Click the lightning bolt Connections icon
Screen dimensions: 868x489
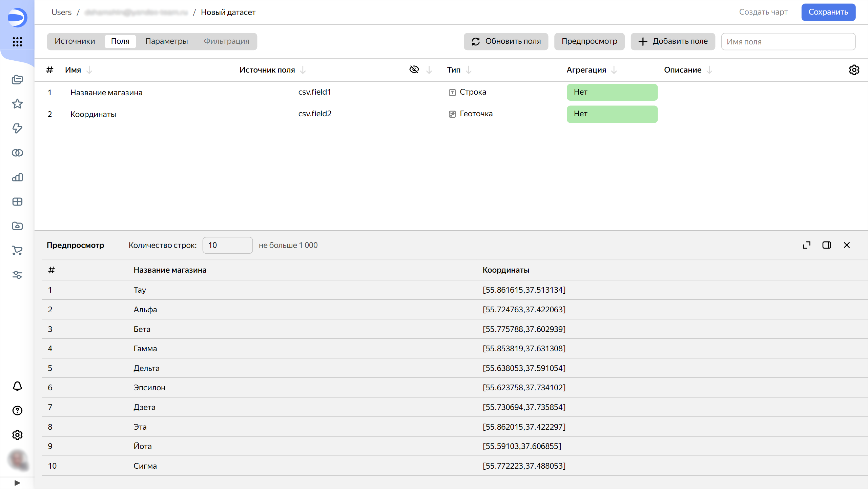tap(17, 128)
